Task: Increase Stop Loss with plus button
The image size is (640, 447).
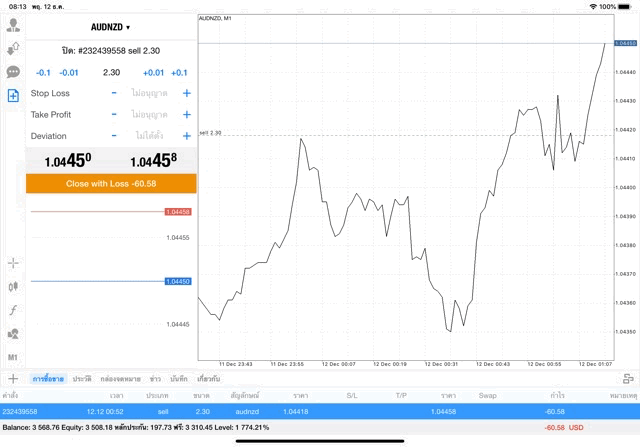Action: tap(186, 93)
